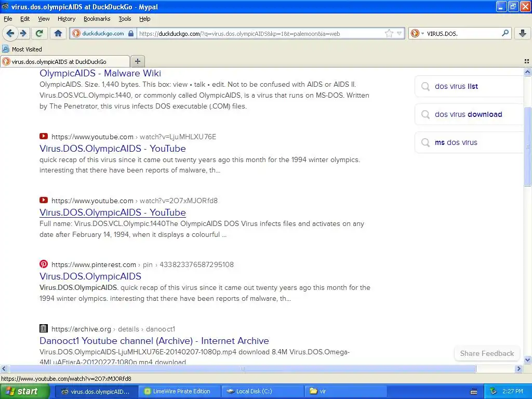This screenshot has width=532, height=399.
Task: Open the Pinterest Virus.DOS.OlympicAIDS result
Action: pyautogui.click(x=90, y=276)
